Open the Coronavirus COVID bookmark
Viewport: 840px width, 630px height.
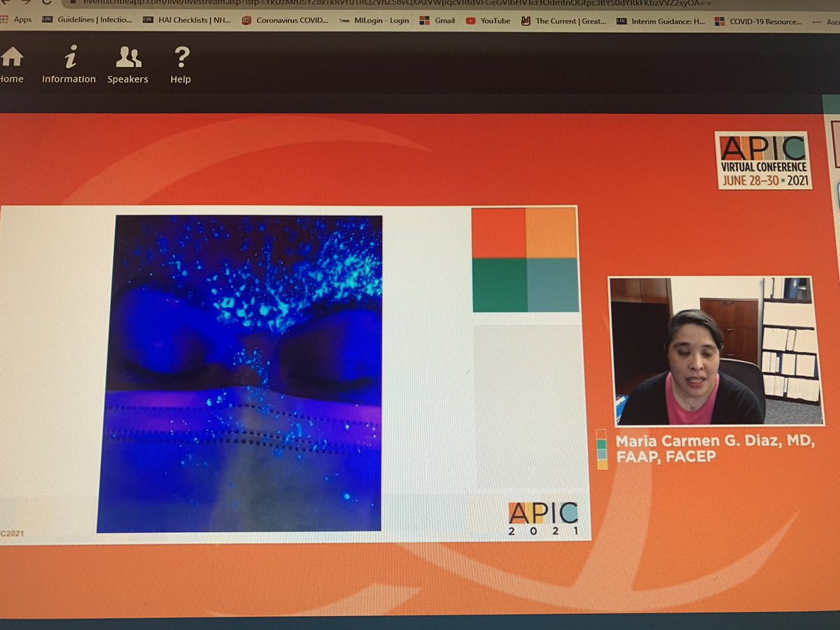pos(285,20)
